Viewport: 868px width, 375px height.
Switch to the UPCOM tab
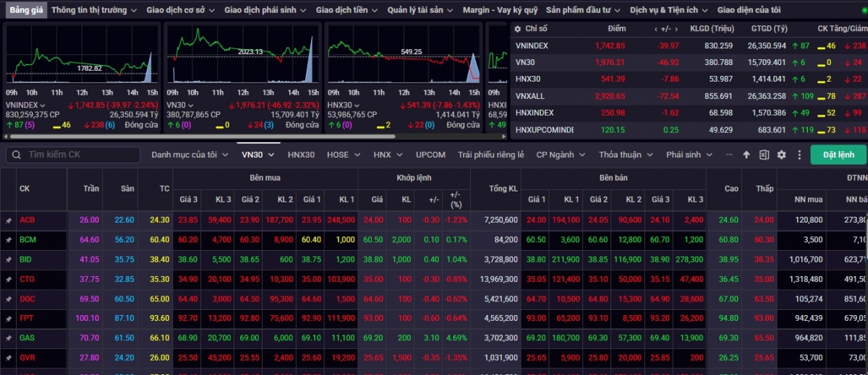coord(430,155)
